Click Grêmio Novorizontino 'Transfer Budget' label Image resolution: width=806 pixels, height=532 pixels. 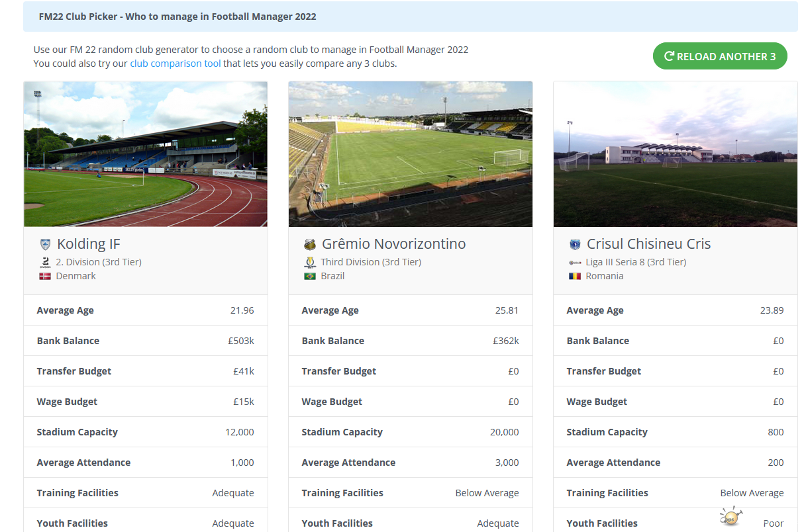(x=339, y=371)
